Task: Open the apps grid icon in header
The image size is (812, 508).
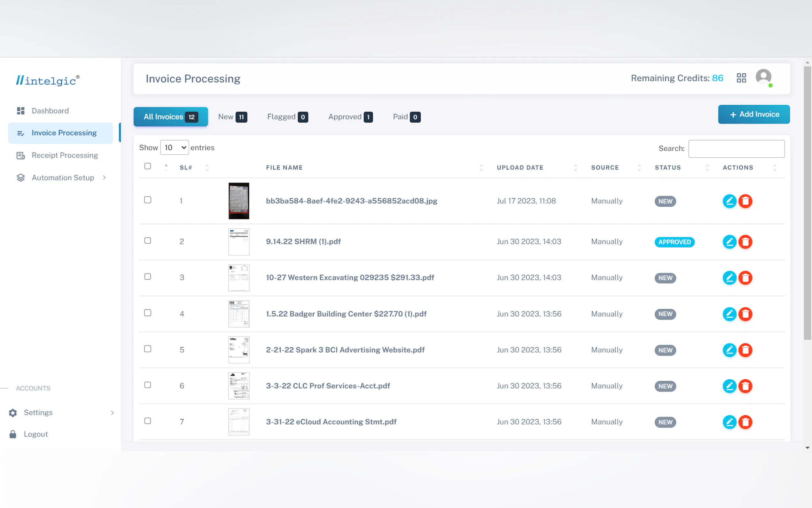Action: click(741, 78)
